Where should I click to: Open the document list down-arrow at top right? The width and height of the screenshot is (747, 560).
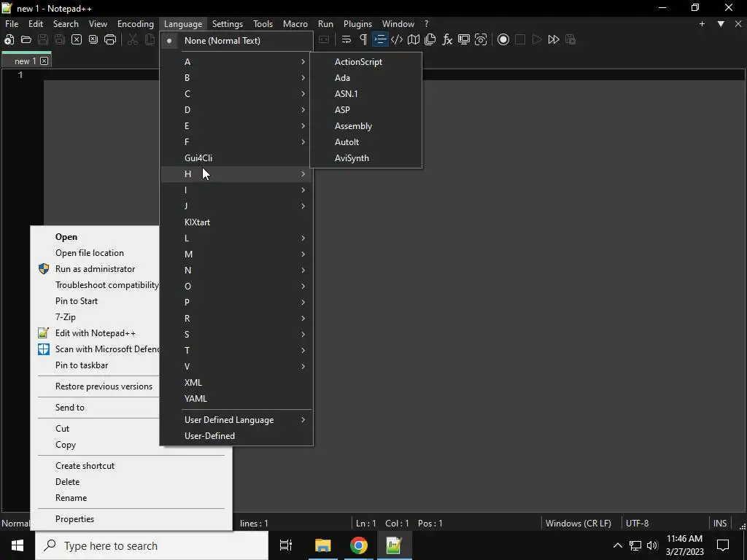721,24
